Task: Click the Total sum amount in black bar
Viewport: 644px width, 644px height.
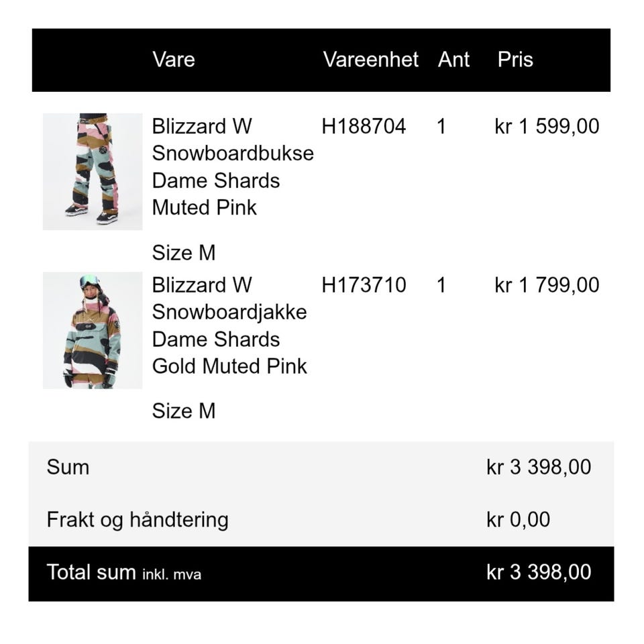Action: tap(539, 572)
